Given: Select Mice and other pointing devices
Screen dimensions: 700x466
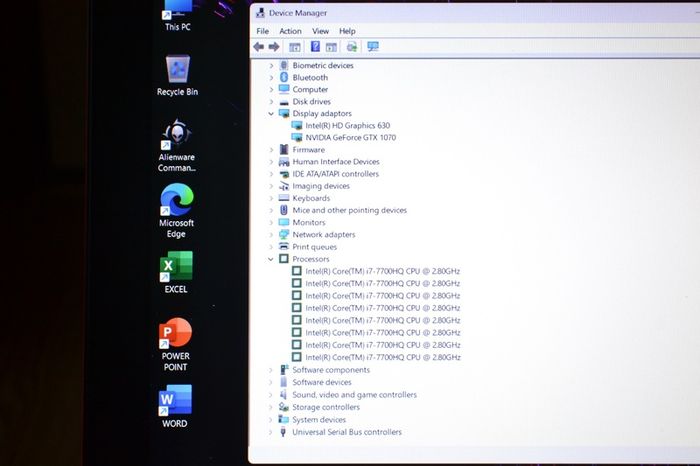Looking at the screenshot, I should click(x=350, y=210).
